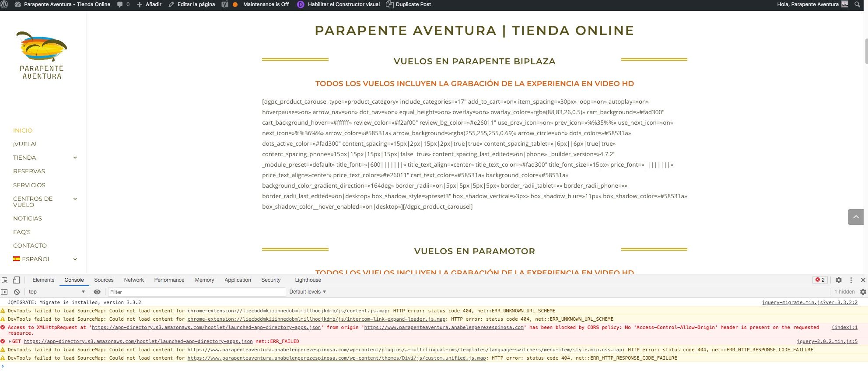Open the Yoast SEO icon
Viewport: 868px width, 385px height.
(225, 4)
